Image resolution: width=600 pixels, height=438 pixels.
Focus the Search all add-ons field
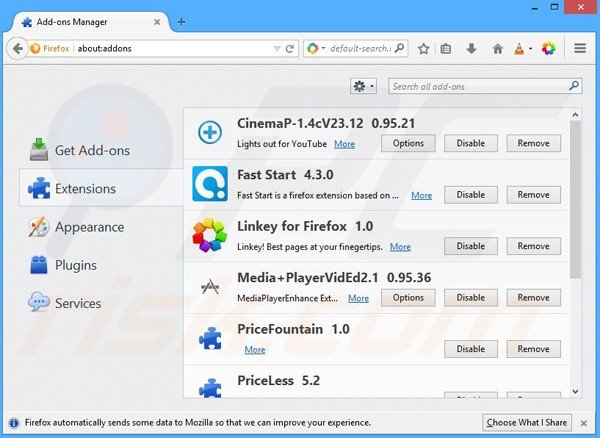[485, 86]
